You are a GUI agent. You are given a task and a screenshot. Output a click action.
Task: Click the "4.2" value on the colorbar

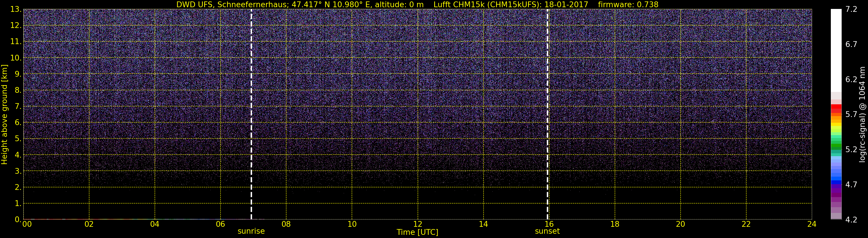click(x=851, y=220)
